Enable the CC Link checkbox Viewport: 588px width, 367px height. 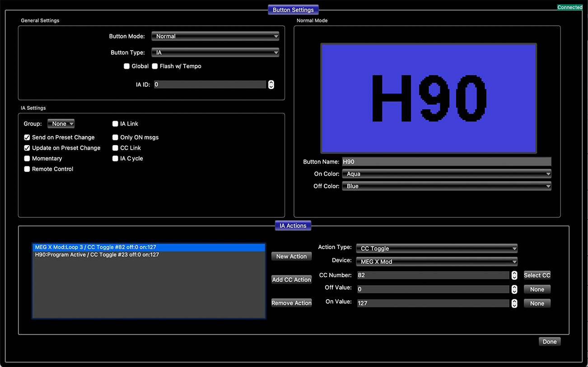pos(115,148)
